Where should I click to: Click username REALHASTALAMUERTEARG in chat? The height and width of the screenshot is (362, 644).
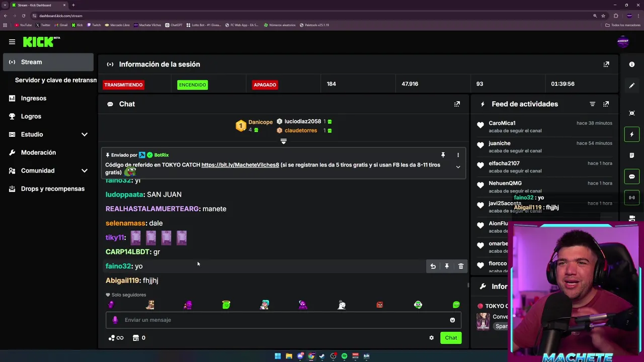pos(152,209)
